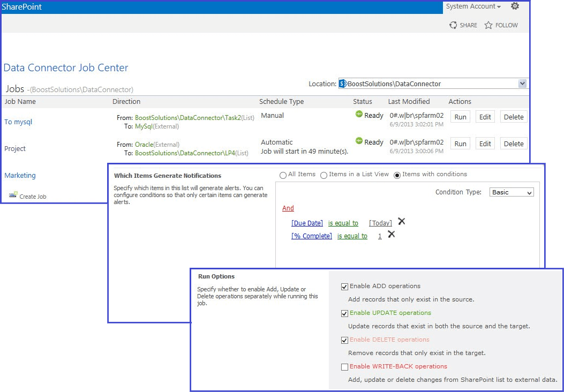The height and width of the screenshot is (392, 564).
Task: Open the To mysql job link
Action: (18, 122)
